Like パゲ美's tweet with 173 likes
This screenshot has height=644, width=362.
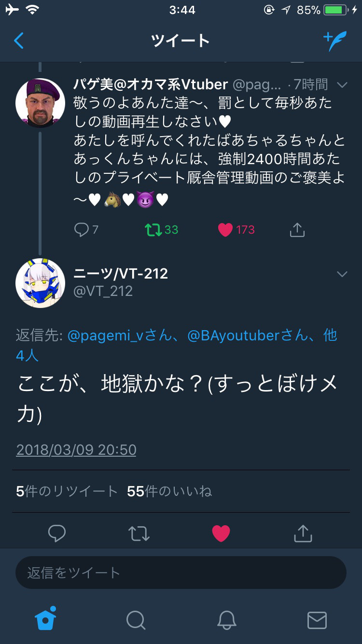pyautogui.click(x=236, y=230)
